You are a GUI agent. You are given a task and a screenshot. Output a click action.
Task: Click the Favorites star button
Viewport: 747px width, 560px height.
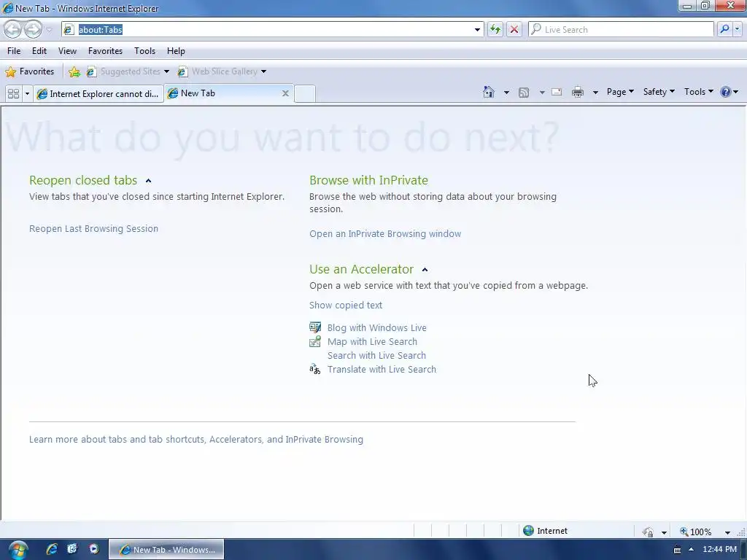pyautogui.click(x=29, y=71)
